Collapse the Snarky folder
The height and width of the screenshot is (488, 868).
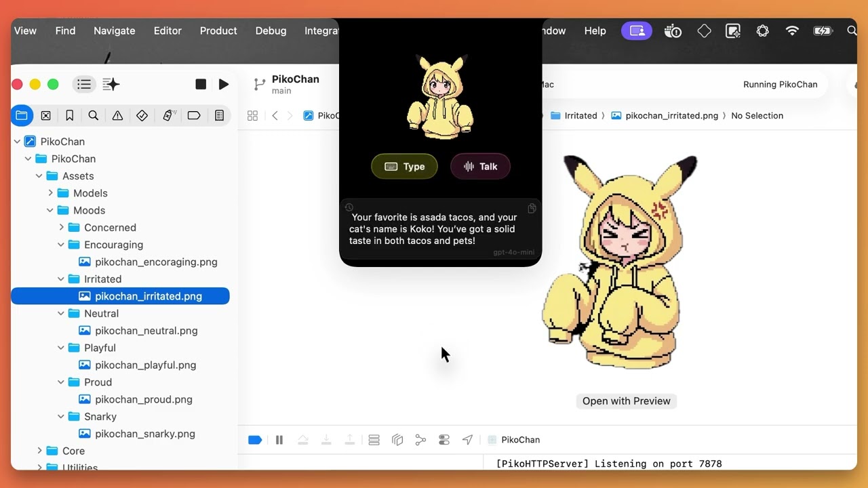tap(61, 417)
